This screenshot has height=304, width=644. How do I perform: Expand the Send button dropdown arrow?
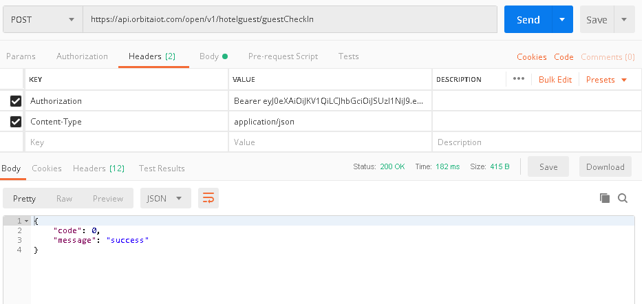(x=563, y=20)
